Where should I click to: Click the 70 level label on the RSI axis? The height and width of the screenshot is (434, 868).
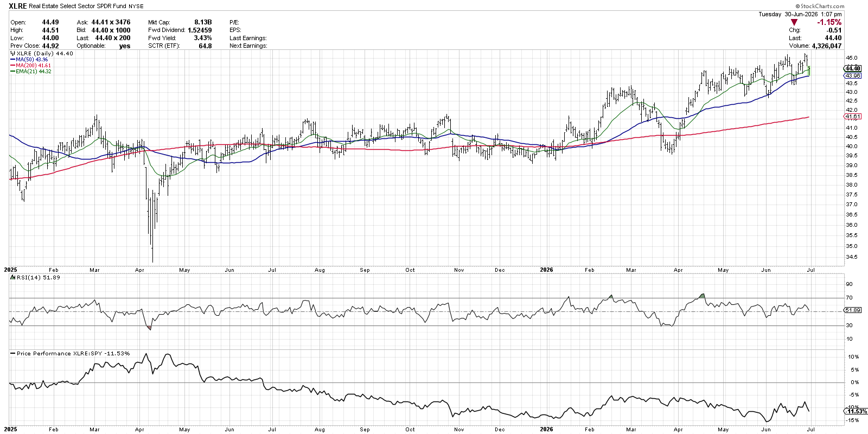click(x=849, y=298)
